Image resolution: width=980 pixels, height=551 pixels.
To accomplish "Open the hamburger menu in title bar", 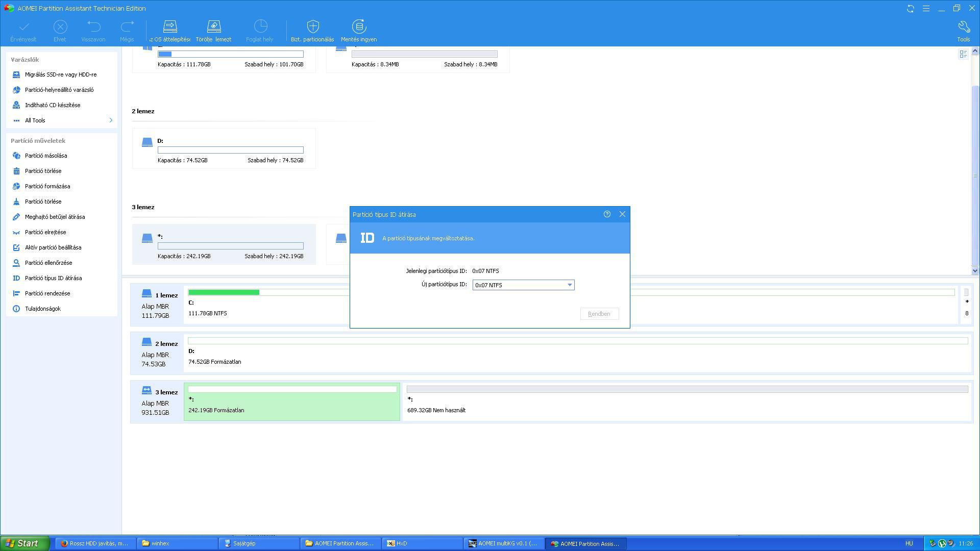I will tap(926, 9).
